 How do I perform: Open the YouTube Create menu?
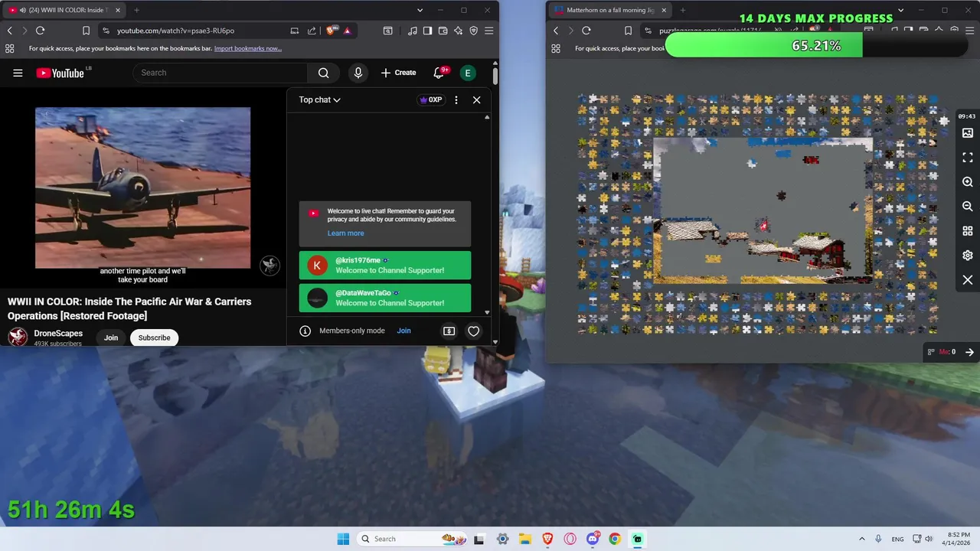[398, 73]
